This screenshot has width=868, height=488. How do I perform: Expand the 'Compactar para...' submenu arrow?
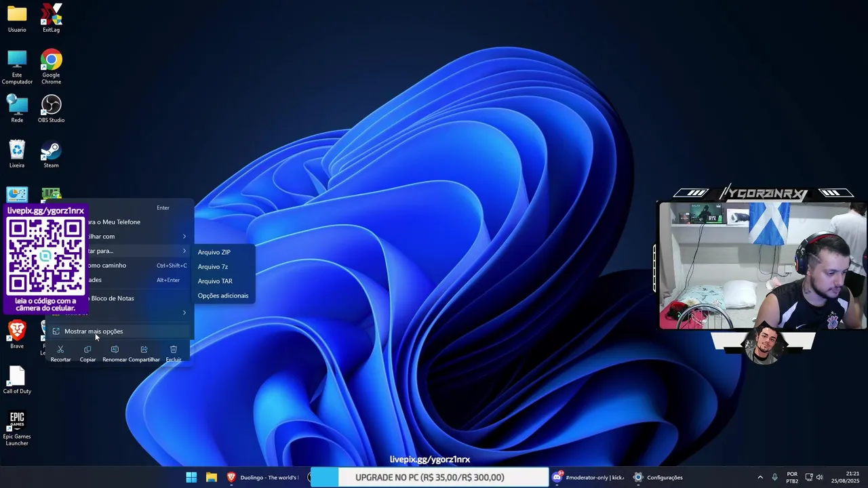[184, 251]
